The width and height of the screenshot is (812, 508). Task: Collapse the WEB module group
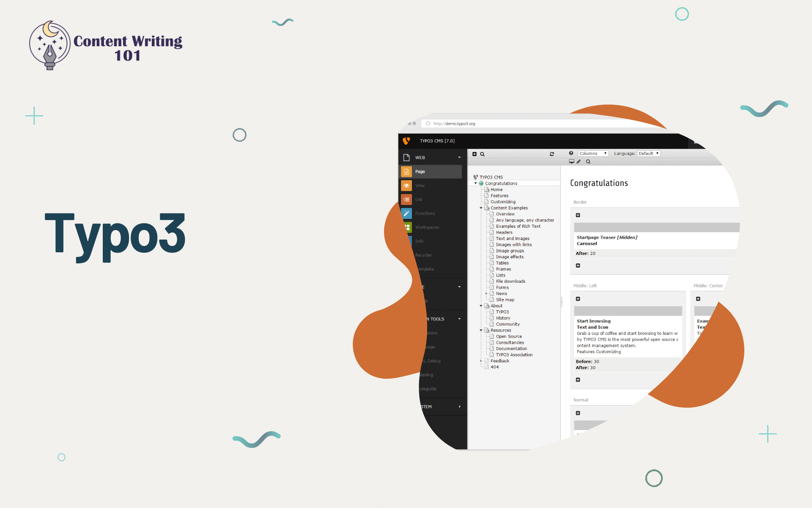pyautogui.click(x=459, y=157)
